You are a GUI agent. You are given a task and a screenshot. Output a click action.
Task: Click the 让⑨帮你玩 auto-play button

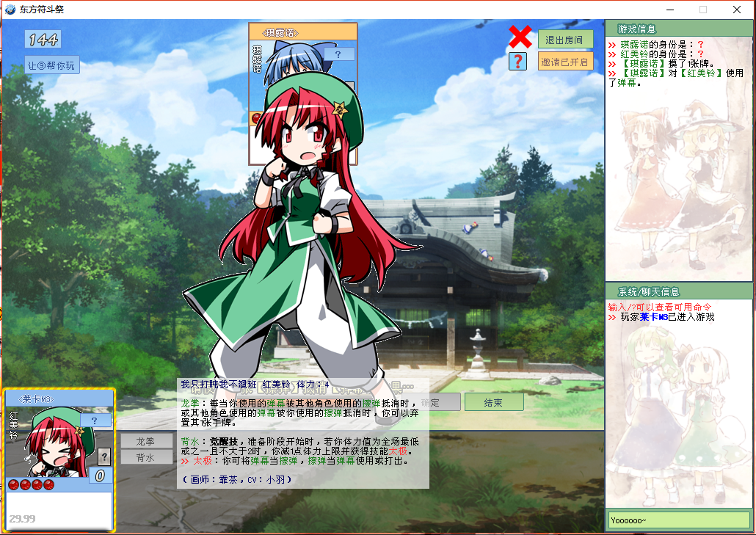(52, 65)
